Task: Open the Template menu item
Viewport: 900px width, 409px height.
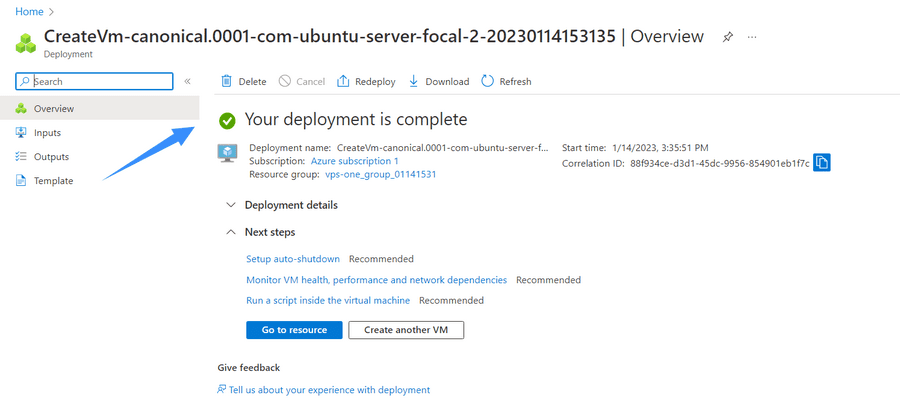Action: coord(100,181)
